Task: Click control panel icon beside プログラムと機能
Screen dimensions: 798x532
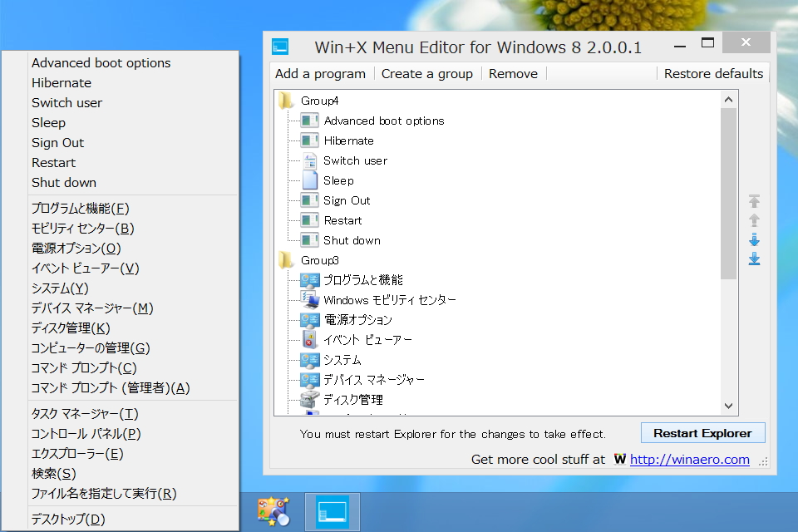Action: [x=309, y=280]
